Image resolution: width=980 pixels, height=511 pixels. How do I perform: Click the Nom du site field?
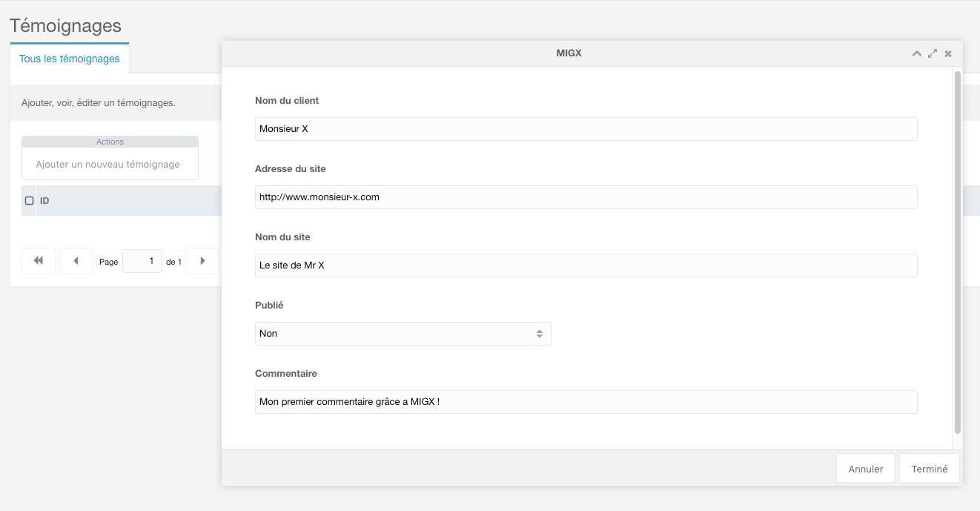[x=586, y=266]
